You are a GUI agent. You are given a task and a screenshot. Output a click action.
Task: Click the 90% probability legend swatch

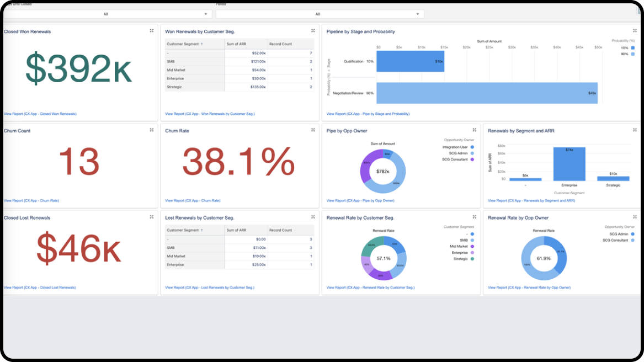(x=633, y=54)
